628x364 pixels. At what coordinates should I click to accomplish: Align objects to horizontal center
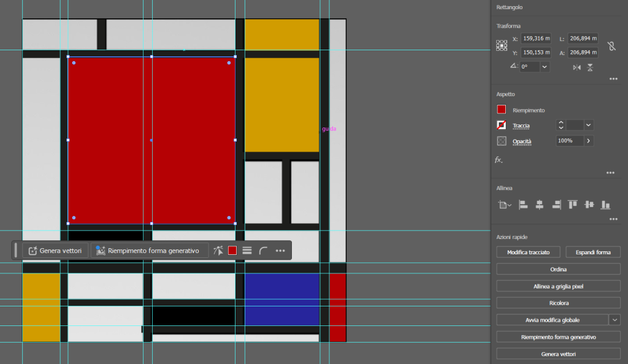540,205
